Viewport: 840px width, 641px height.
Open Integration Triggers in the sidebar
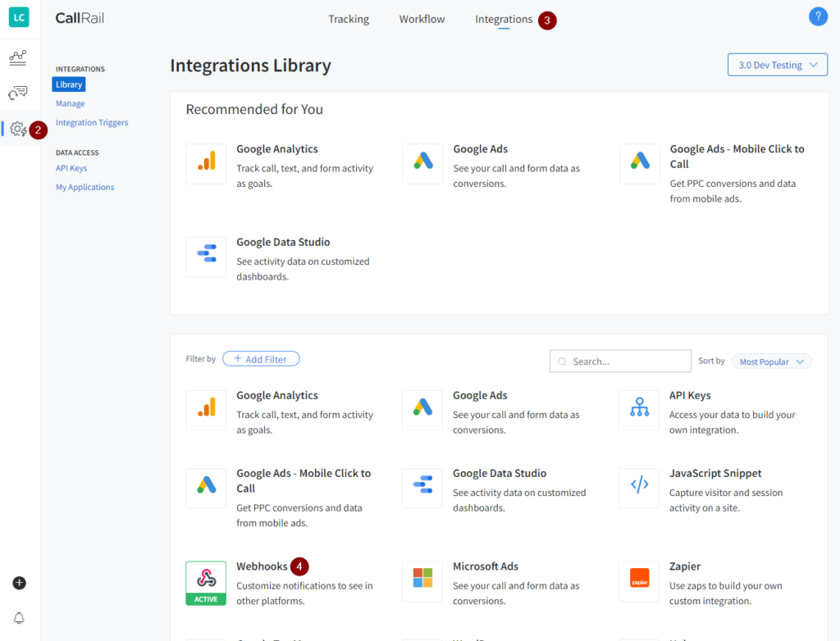coord(92,123)
